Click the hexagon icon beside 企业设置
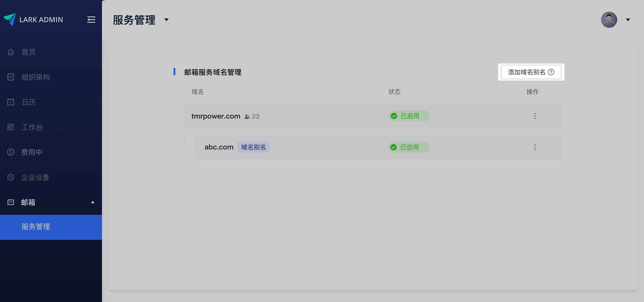Image resolution: width=644 pixels, height=302 pixels. [x=11, y=177]
